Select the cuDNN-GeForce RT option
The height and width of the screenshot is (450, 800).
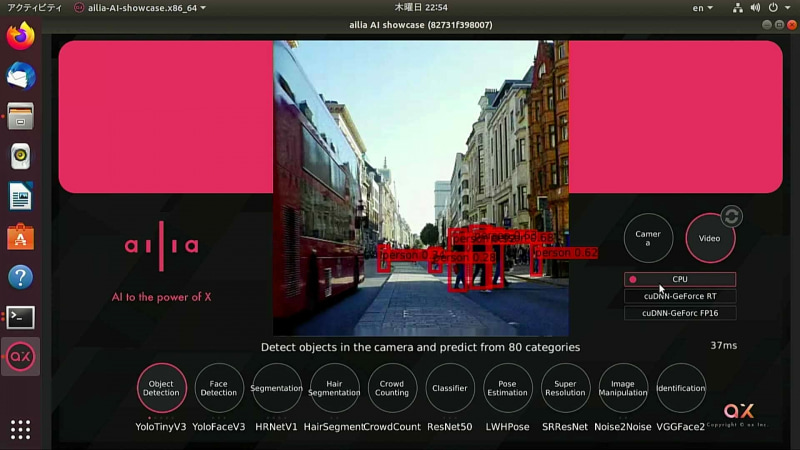click(x=680, y=296)
